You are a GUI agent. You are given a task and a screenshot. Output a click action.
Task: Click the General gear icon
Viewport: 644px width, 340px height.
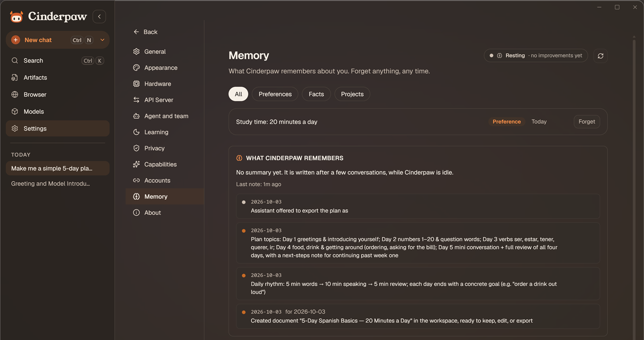point(136,51)
